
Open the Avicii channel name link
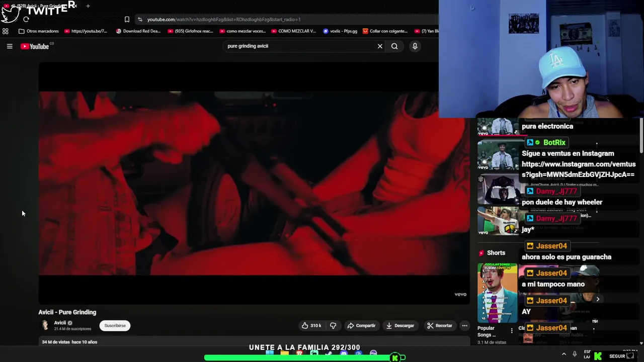click(x=60, y=323)
